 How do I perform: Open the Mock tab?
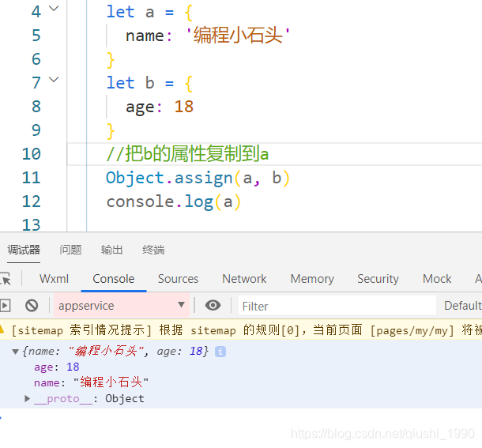point(437,279)
